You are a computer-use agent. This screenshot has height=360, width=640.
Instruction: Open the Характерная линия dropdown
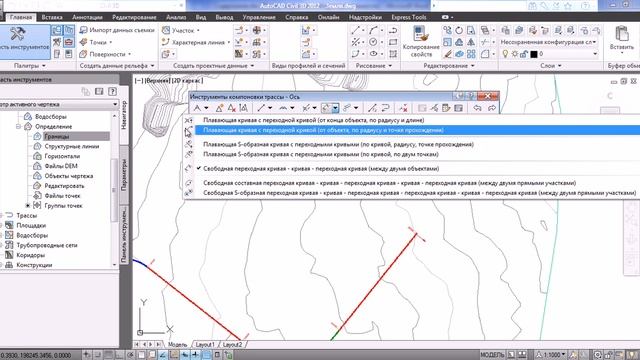tap(196, 42)
